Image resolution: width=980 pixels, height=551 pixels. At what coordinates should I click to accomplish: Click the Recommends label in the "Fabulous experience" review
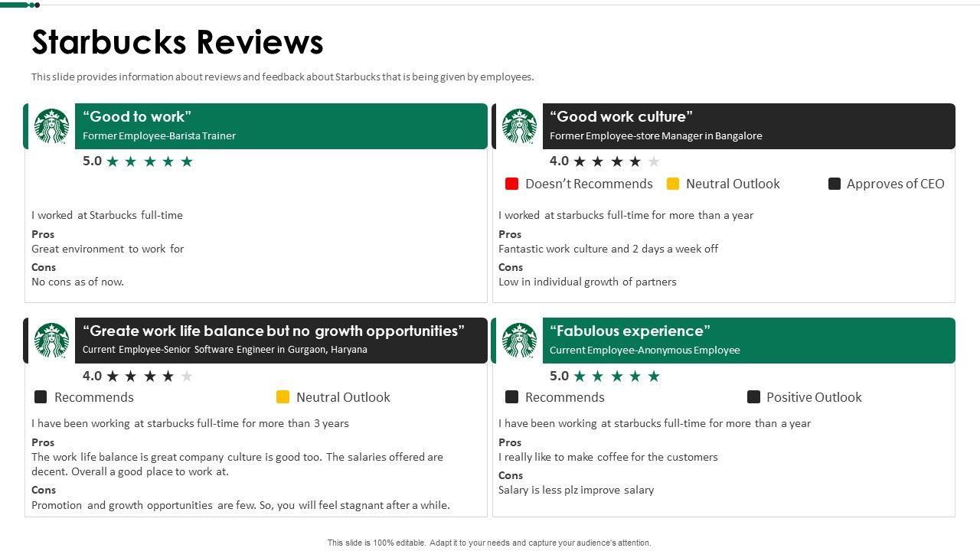click(565, 397)
